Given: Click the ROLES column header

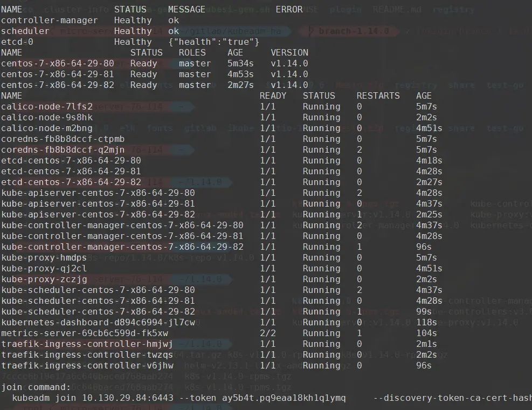Looking at the screenshot, I should (192, 53).
